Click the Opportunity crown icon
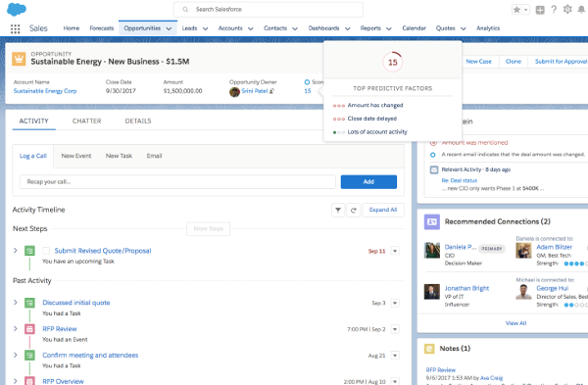 point(19,59)
